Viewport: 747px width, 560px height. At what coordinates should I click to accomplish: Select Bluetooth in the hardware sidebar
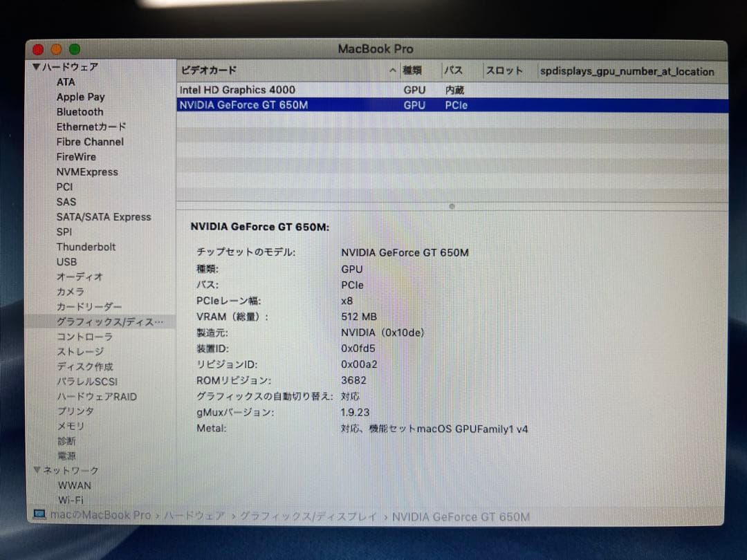click(x=80, y=112)
